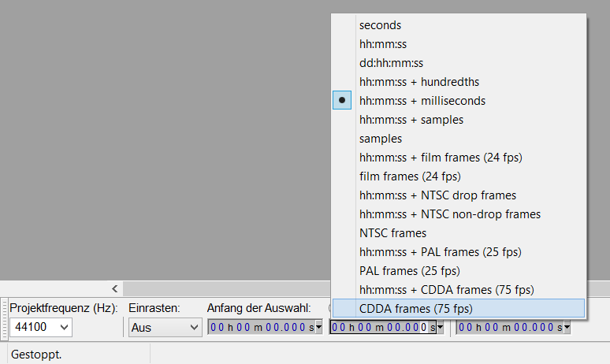Click the Gestoppt status bar text
The image size is (610, 364).
point(36,355)
